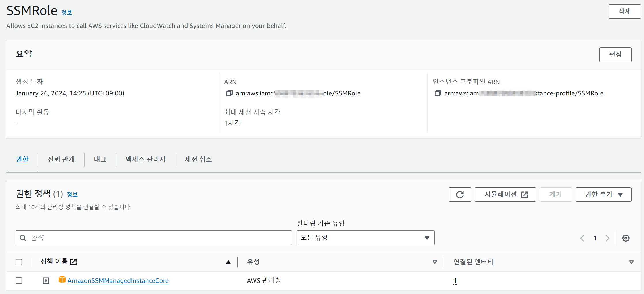
Task: Click the 정책 이름 column header
Action: coord(54,261)
